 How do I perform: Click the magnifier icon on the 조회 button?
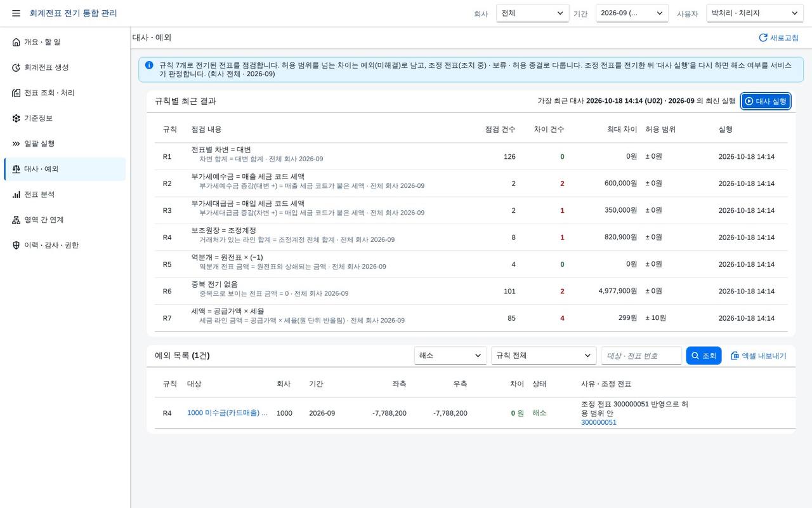(x=695, y=356)
